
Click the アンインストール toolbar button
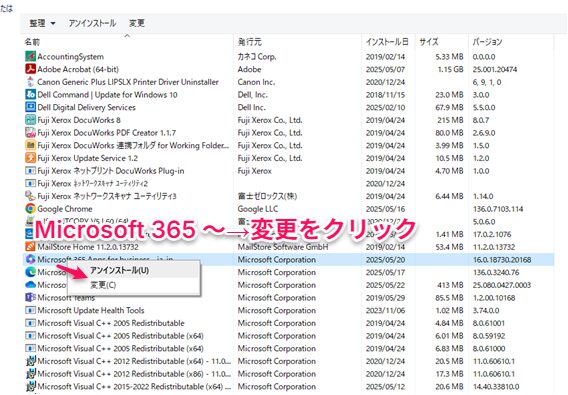tap(92, 23)
